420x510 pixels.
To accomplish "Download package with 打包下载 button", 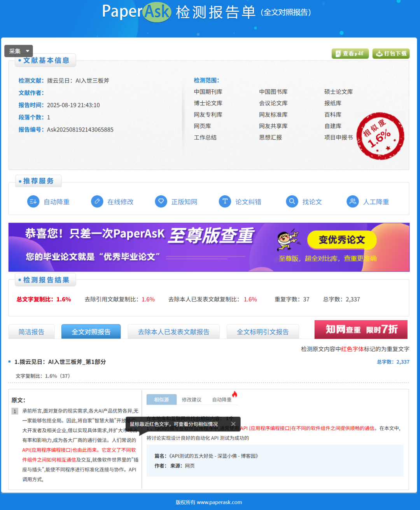I will click(x=390, y=54).
